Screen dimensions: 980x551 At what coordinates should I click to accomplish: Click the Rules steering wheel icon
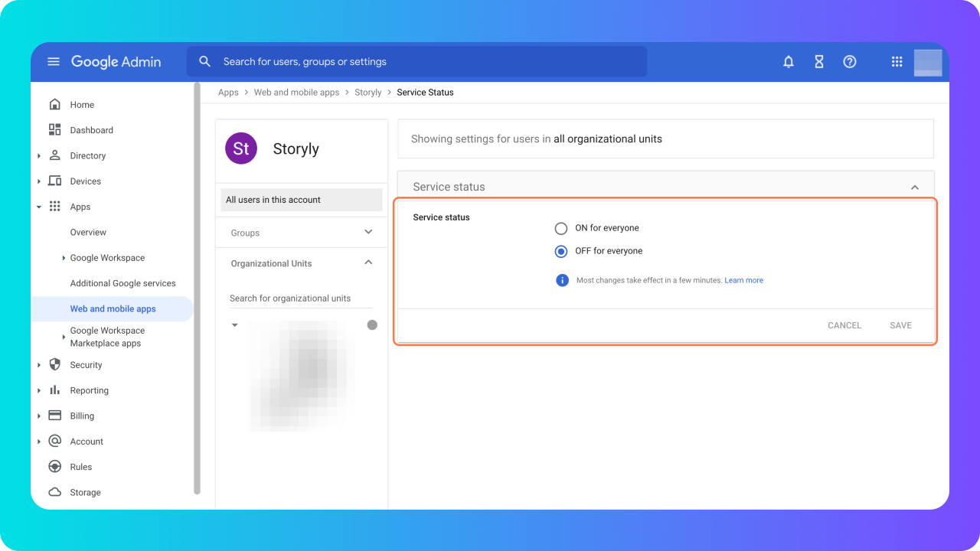pyautogui.click(x=54, y=467)
